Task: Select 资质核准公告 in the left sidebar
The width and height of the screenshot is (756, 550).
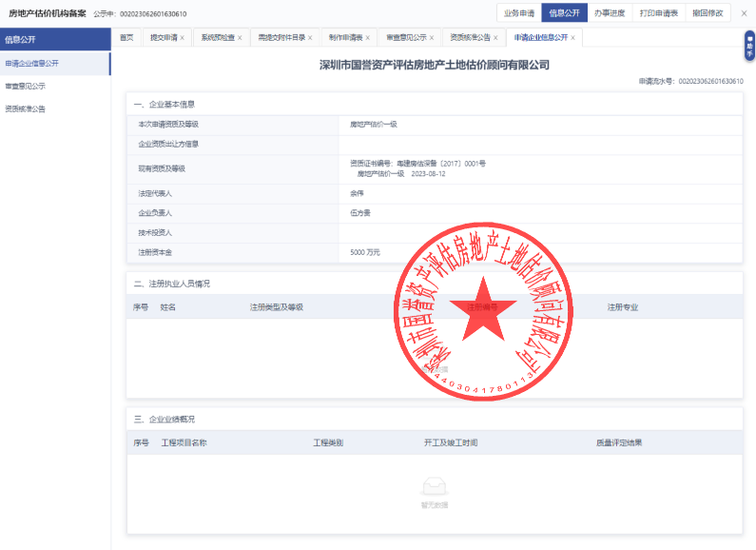Action: point(26,108)
